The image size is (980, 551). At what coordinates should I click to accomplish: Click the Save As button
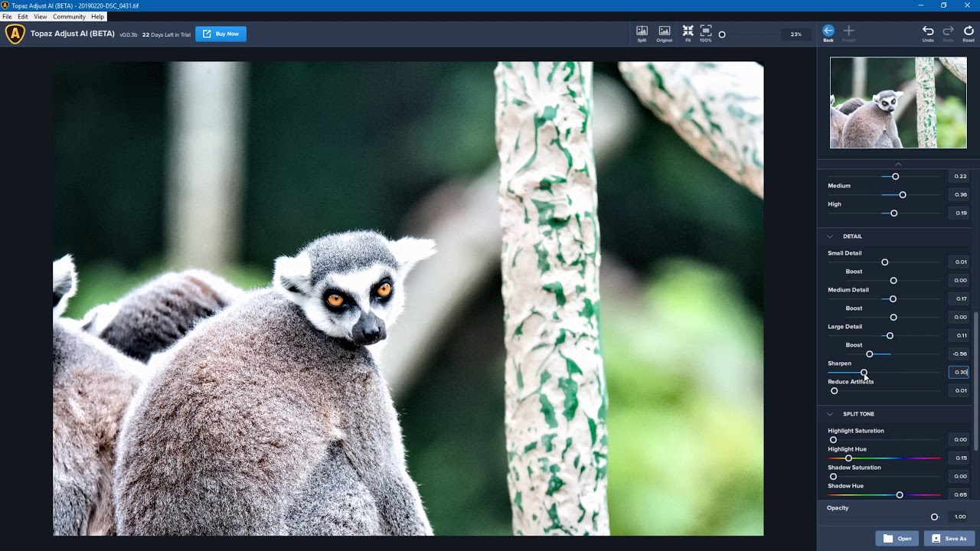(x=949, y=538)
